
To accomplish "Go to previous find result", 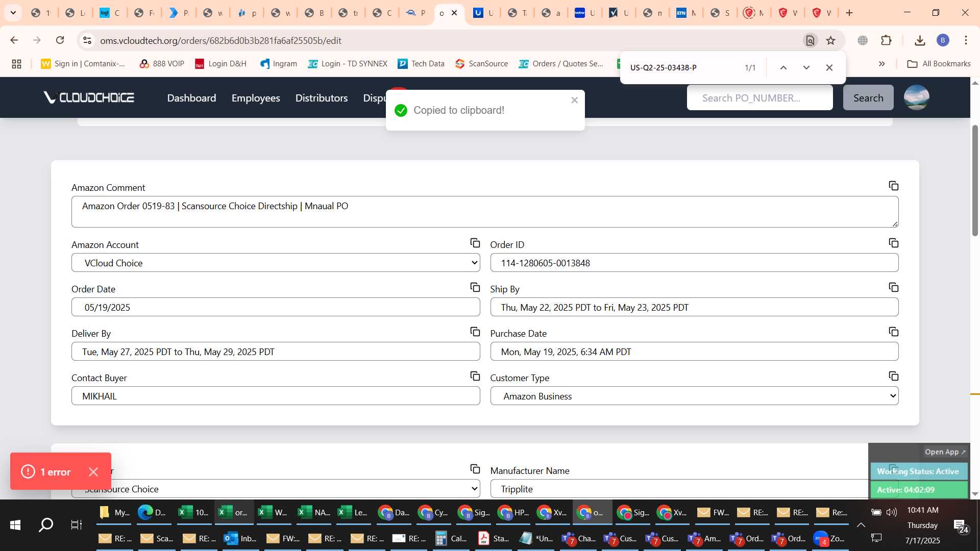I will (x=783, y=67).
